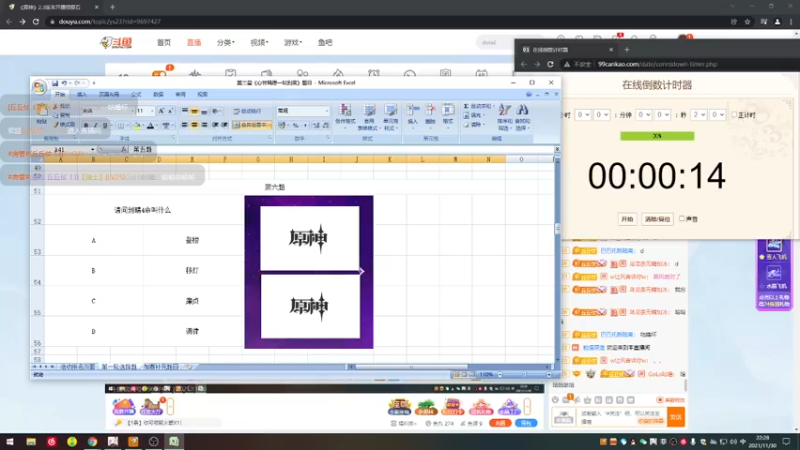Screen dimensions: 800x450
Task: Bookmark the Douyu page with star
Action: click(747, 21)
